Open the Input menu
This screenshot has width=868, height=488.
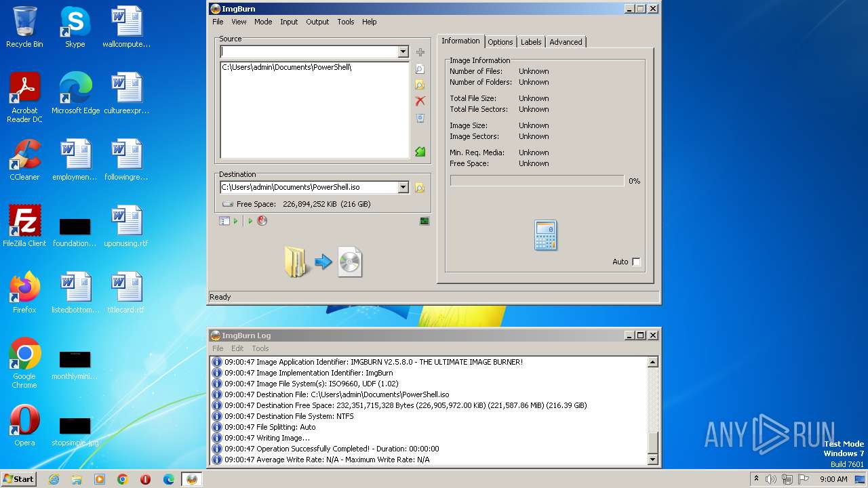coord(289,22)
